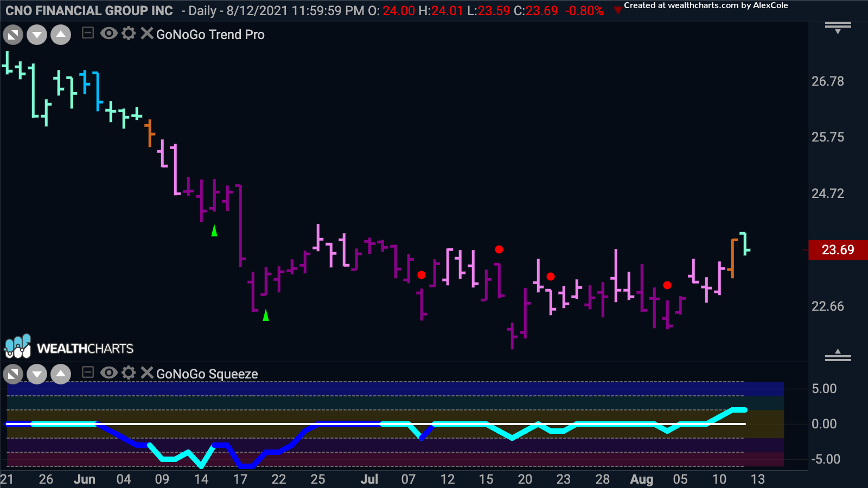Image resolution: width=868 pixels, height=488 pixels.
Task: Click the green up-arrow signal near Jun 22
Action: [x=266, y=315]
